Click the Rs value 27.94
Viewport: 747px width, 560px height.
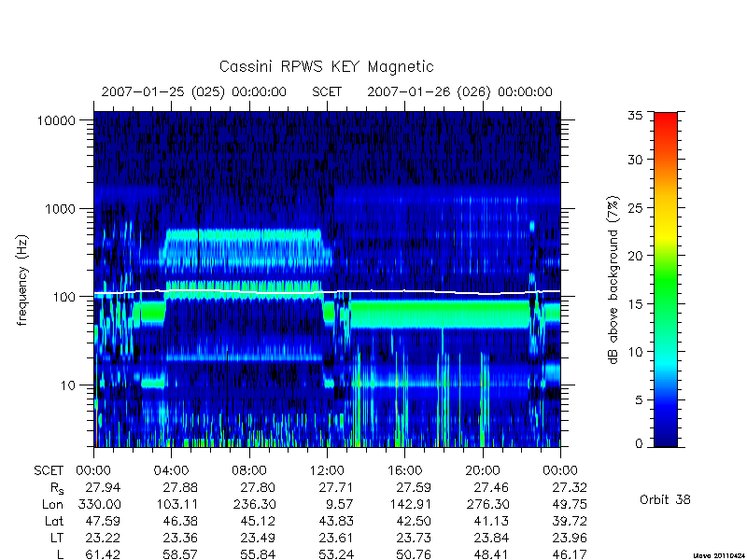tap(103, 487)
